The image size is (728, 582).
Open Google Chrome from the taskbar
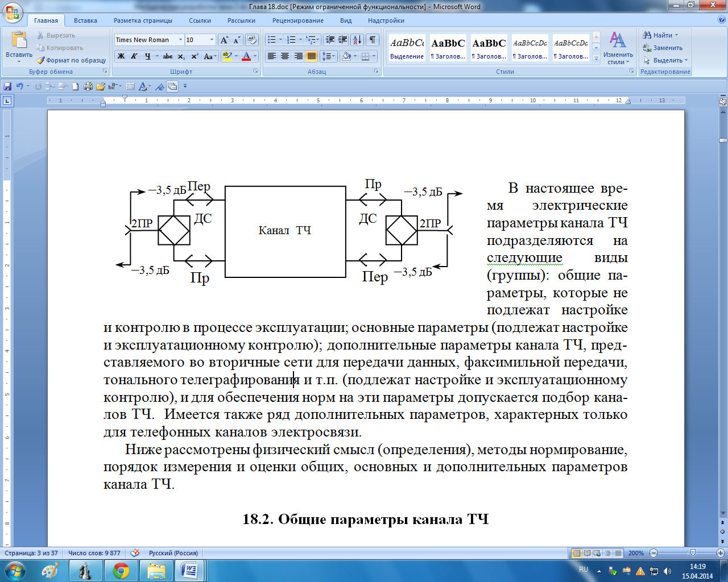pos(121,570)
